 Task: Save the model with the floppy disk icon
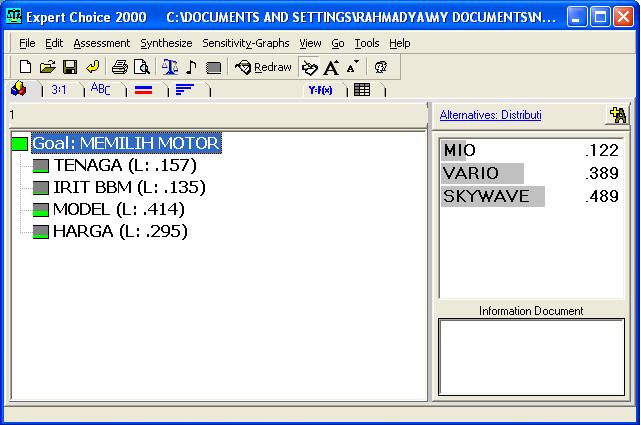coord(70,67)
